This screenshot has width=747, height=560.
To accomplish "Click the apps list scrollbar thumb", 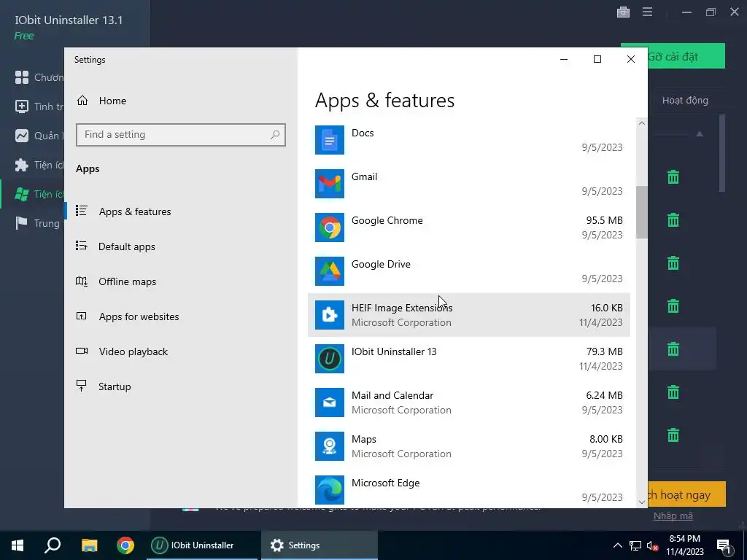I will (x=641, y=212).
